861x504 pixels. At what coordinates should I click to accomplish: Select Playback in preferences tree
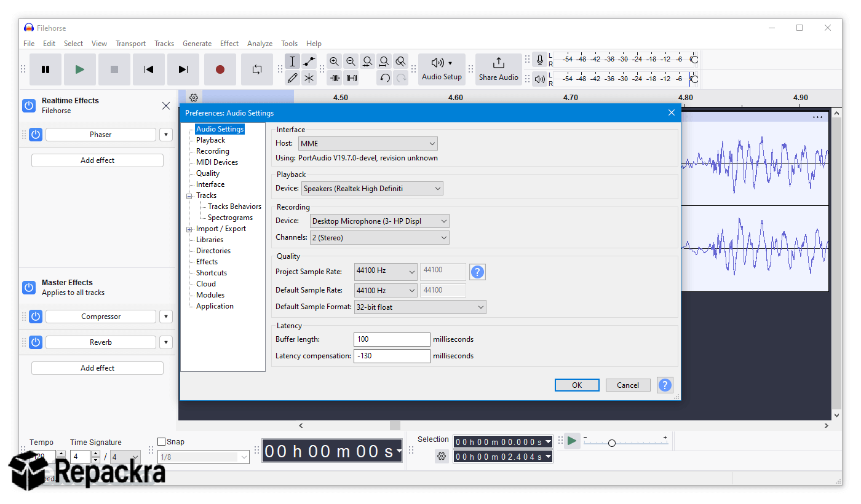point(210,140)
